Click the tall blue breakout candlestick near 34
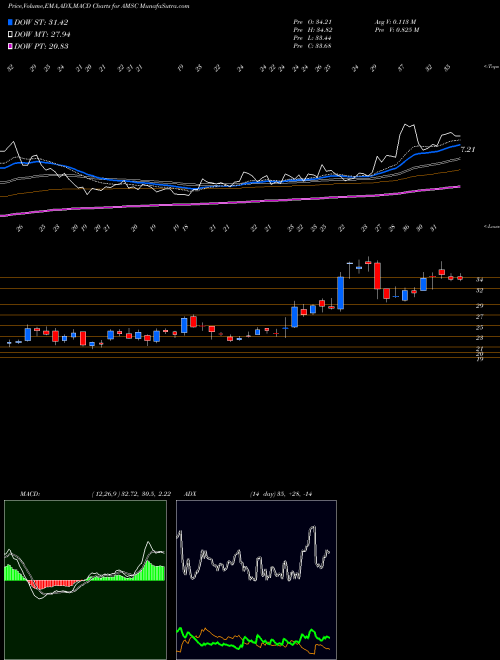This screenshot has width=500, height=660. click(340, 293)
